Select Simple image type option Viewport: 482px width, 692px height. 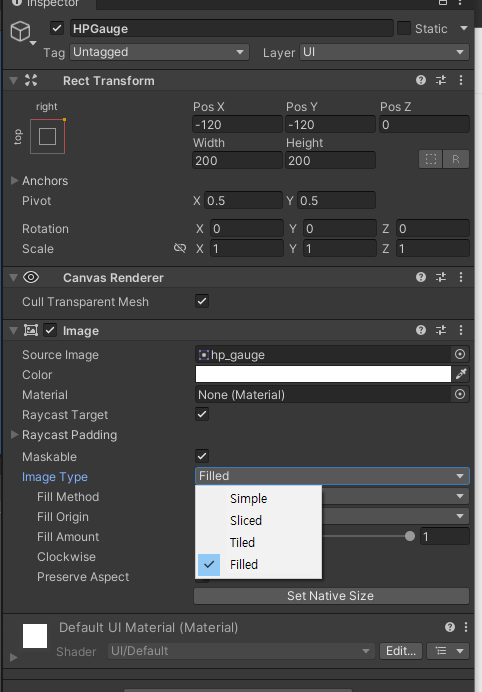coord(258,498)
